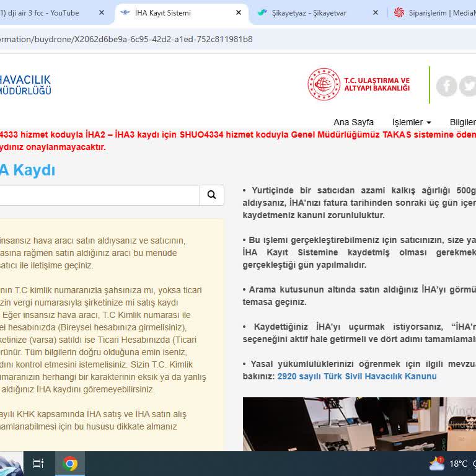Open the Facebook social icon
This screenshot has height=476, width=476.
click(446, 86)
